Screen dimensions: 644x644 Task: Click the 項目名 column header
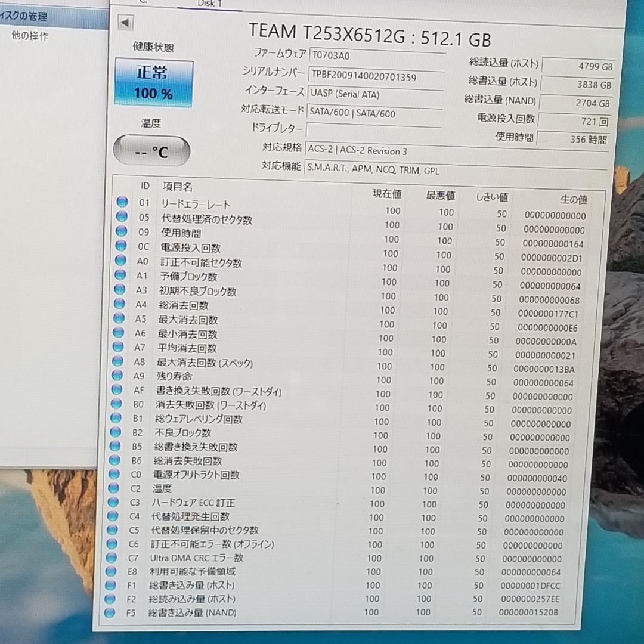point(178,187)
